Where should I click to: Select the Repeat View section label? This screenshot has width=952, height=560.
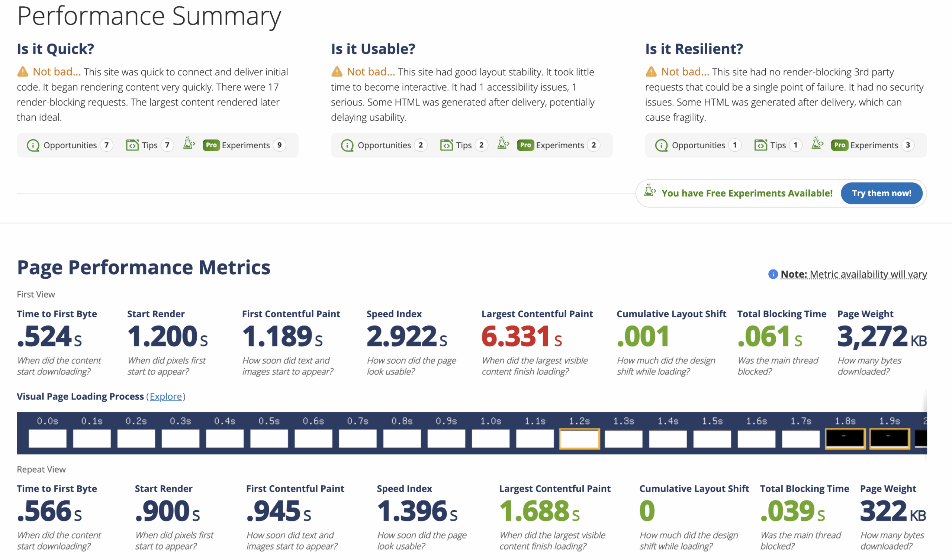pos(41,469)
